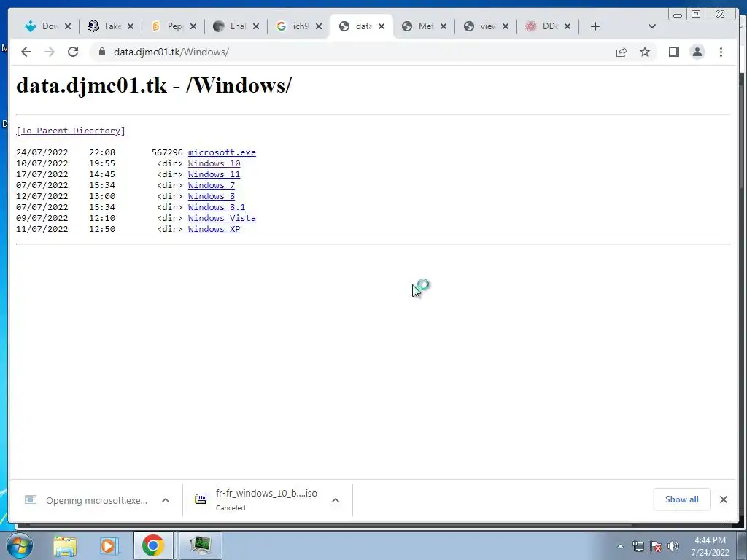Click the '567296' file size text
This screenshot has height=560, width=747.
[x=167, y=152]
